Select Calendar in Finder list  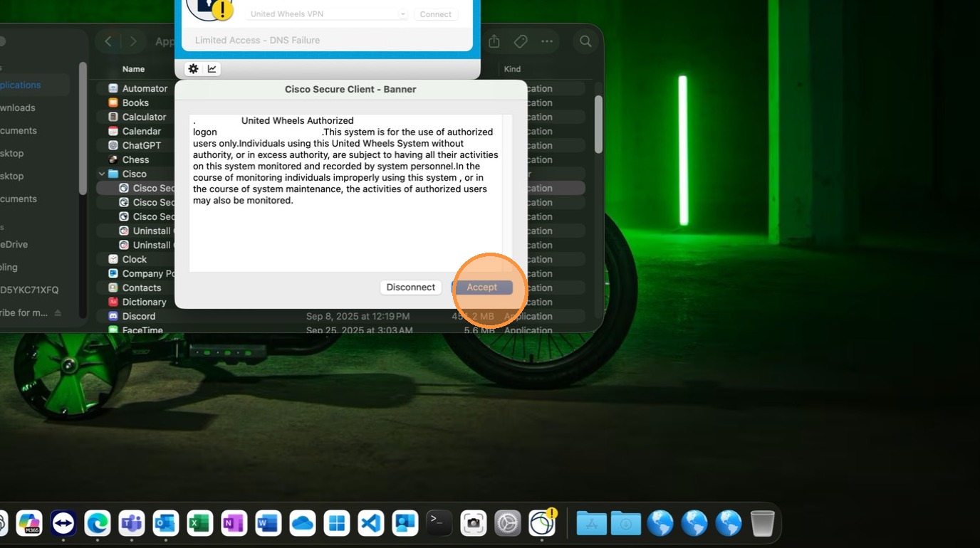coord(142,131)
